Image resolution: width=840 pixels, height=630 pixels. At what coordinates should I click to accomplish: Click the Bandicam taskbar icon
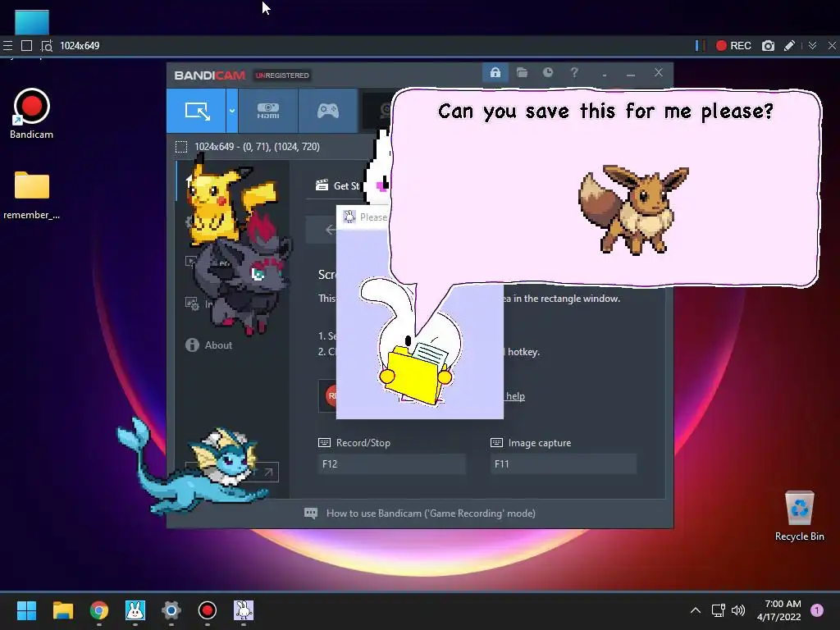tap(208, 610)
